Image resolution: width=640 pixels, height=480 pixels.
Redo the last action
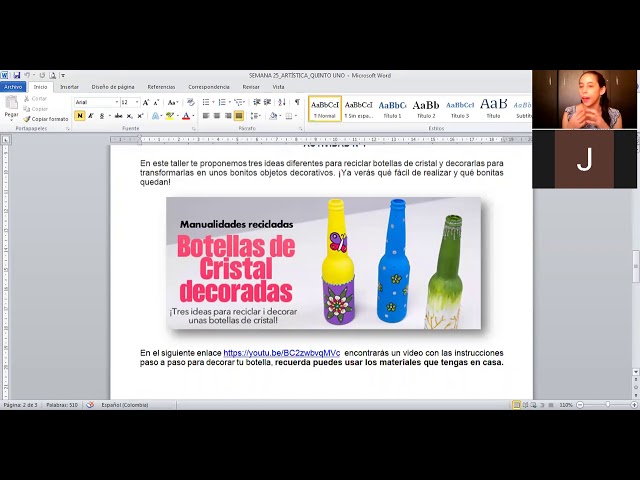point(42,75)
